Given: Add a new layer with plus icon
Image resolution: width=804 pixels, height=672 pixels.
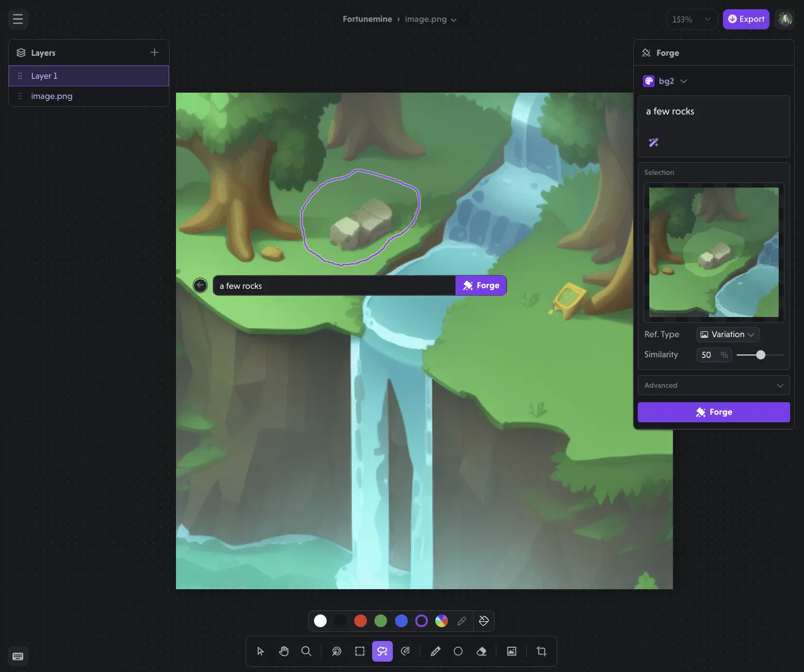Looking at the screenshot, I should click(x=154, y=52).
